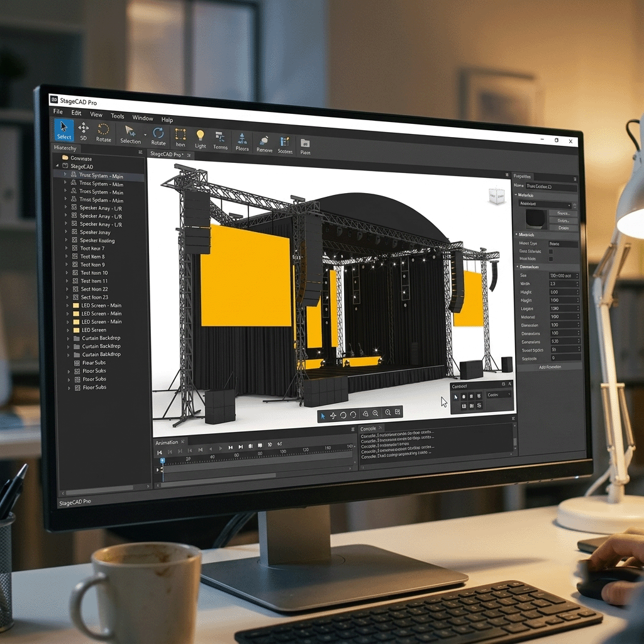The width and height of the screenshot is (644, 644).
Task: Click the Name field in Properties
Action: tap(551, 186)
